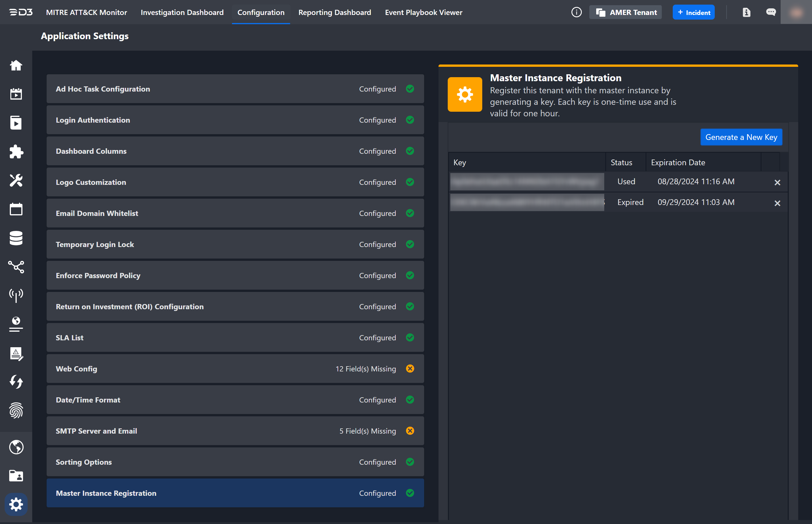Click the home icon in sidebar

pyautogui.click(x=16, y=65)
